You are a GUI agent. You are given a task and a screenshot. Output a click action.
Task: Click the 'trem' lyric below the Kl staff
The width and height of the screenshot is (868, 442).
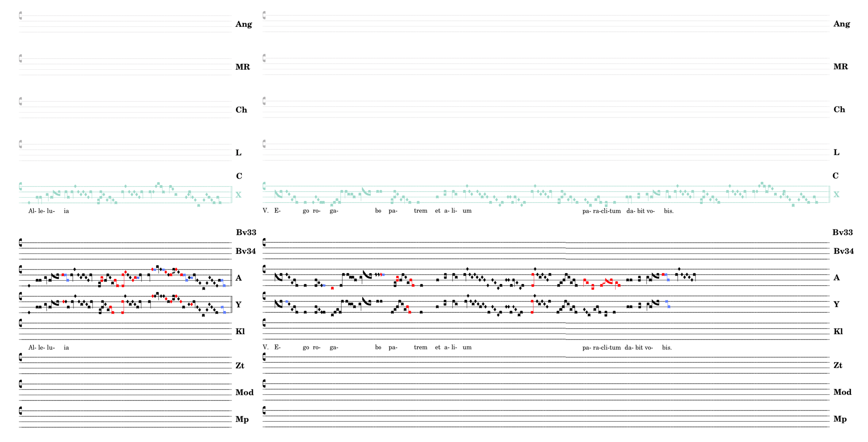click(420, 347)
